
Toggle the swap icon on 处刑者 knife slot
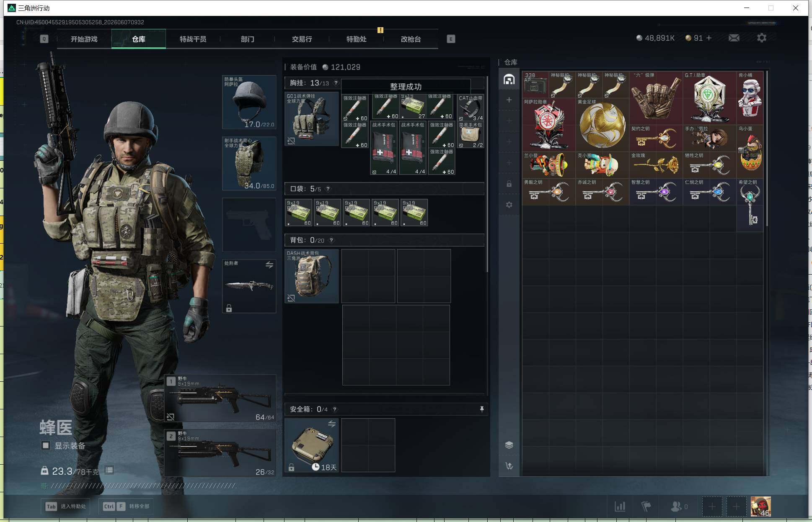click(269, 265)
